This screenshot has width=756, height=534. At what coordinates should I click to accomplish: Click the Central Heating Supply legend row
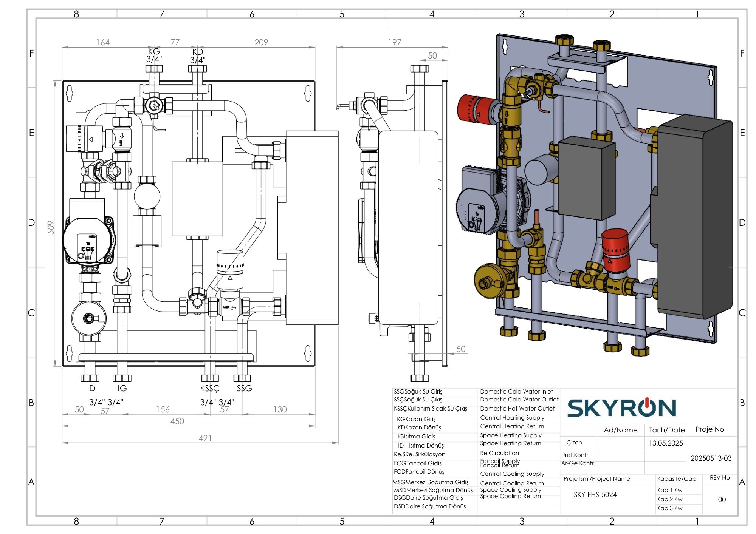512,418
